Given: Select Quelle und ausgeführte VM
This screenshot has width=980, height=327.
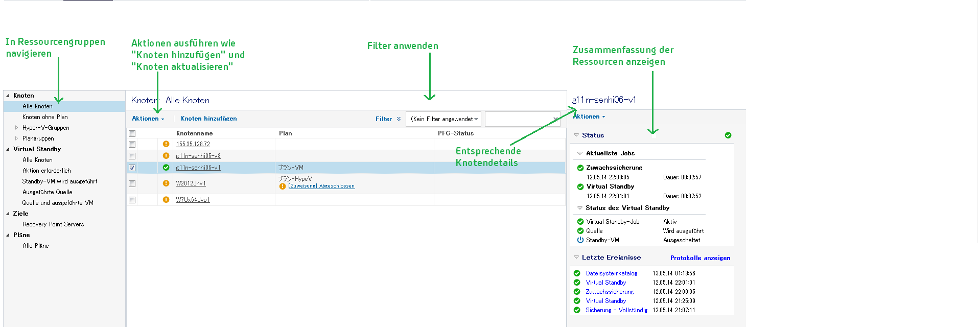Looking at the screenshot, I should click(x=58, y=203).
